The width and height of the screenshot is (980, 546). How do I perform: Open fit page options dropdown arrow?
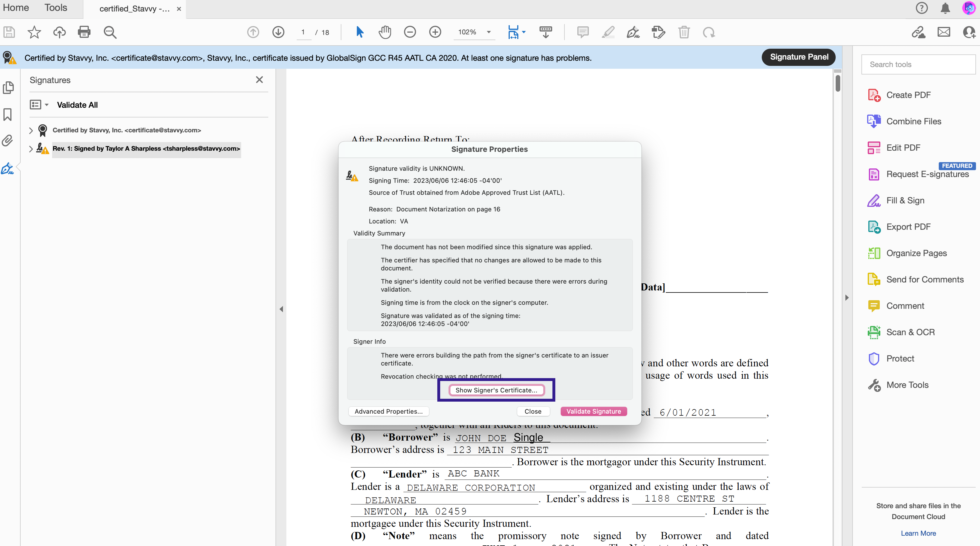tap(524, 32)
